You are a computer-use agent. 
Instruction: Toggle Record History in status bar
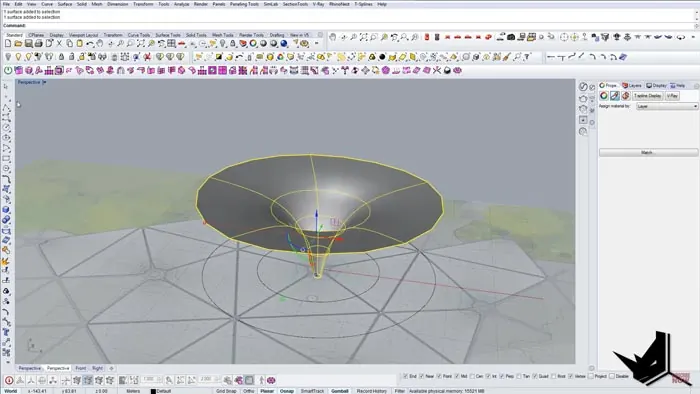[x=371, y=391]
